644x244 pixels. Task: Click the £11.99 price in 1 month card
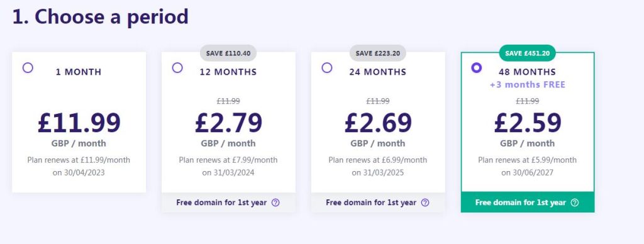79,123
